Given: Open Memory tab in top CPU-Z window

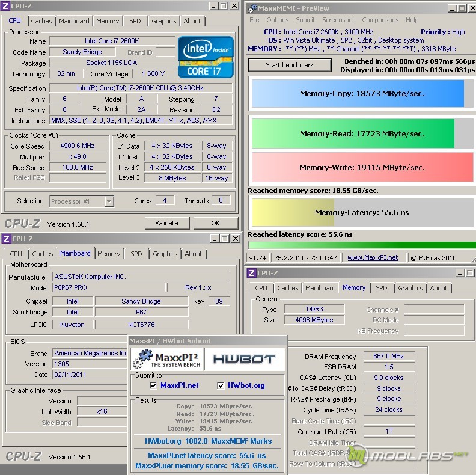Looking at the screenshot, I should 108,21.
